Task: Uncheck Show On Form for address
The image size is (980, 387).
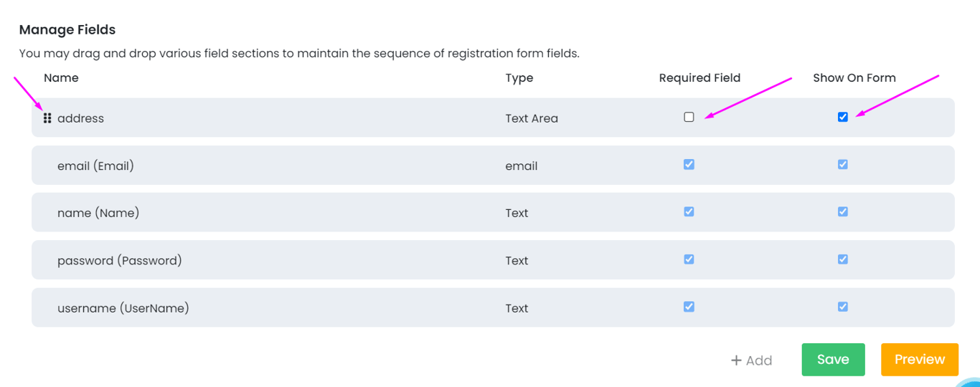Action: (x=842, y=117)
